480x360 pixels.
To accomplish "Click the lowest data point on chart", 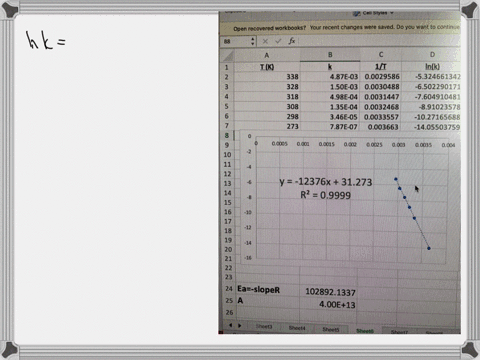I will pos(429,248).
